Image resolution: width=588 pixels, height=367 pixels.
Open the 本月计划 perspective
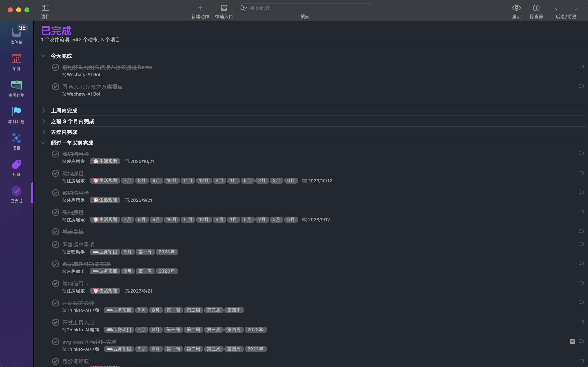pyautogui.click(x=17, y=115)
